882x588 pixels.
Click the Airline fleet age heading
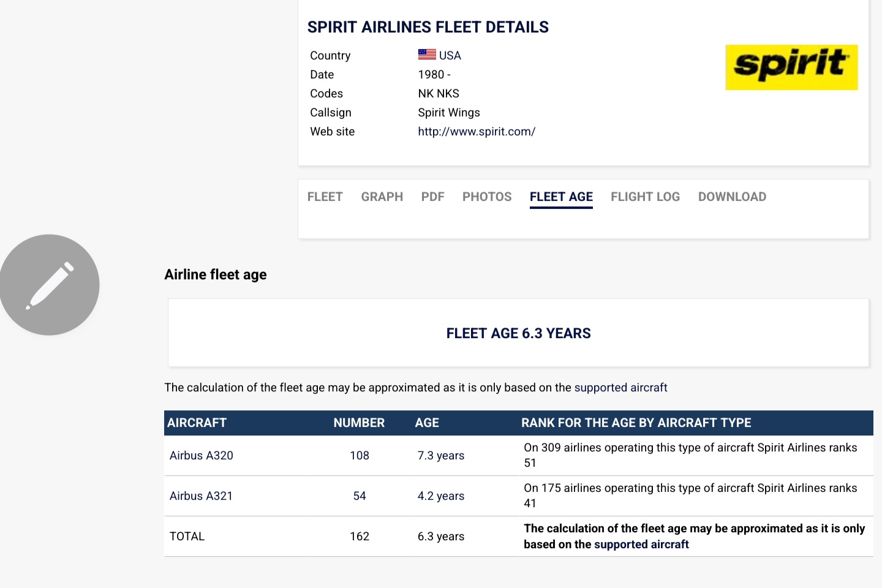[216, 274]
